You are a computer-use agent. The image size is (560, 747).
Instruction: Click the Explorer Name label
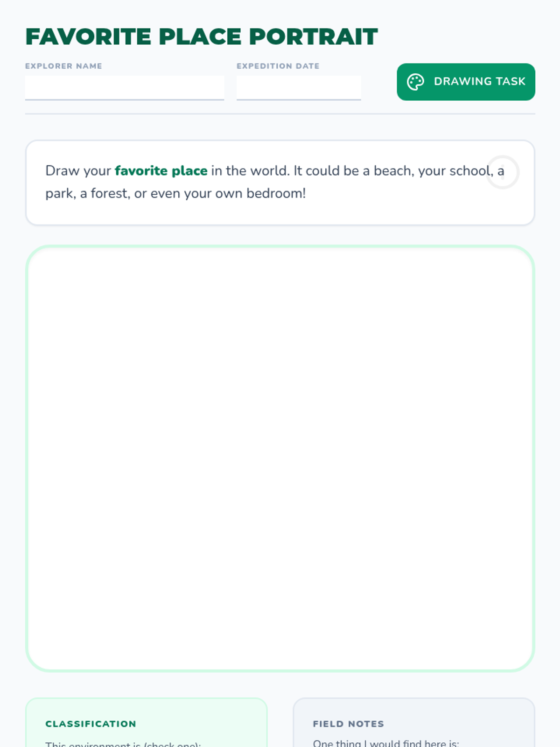tap(63, 66)
